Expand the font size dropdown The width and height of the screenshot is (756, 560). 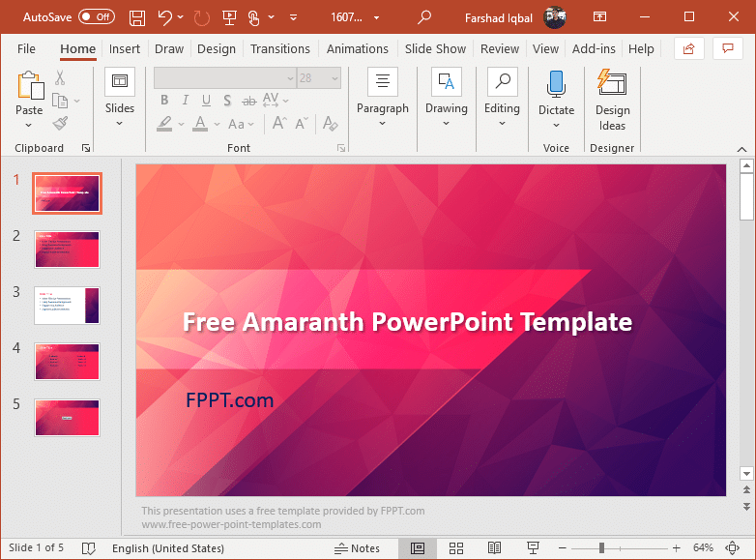(x=334, y=78)
